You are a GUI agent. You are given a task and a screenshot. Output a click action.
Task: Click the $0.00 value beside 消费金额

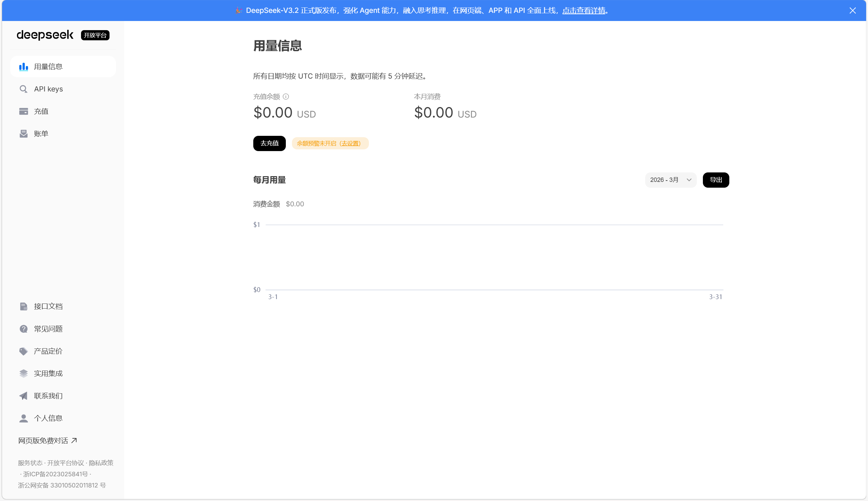(295, 204)
